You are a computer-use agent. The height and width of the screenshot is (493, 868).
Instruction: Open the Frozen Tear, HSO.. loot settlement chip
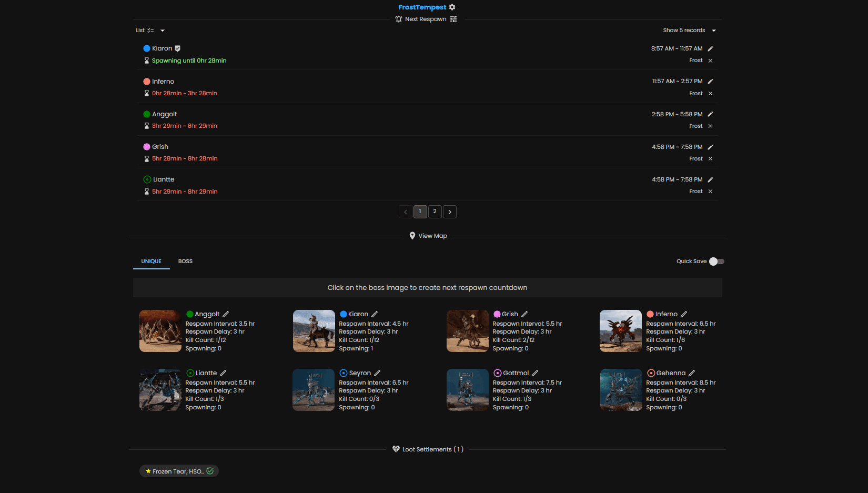[x=179, y=471]
